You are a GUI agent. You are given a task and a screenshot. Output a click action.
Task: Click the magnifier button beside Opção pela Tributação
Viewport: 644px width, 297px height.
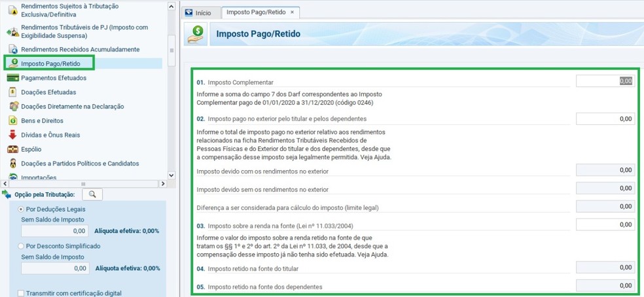93,194
